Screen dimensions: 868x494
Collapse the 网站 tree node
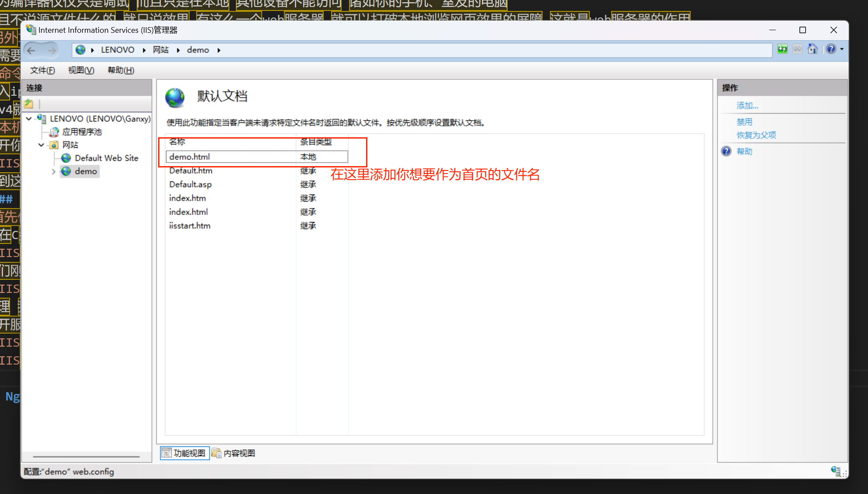41,145
